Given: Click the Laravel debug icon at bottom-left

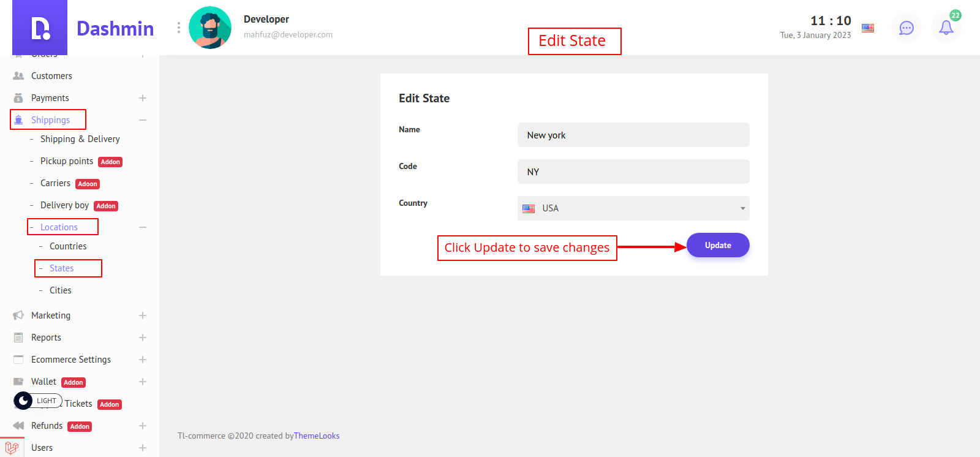Looking at the screenshot, I should (12, 447).
